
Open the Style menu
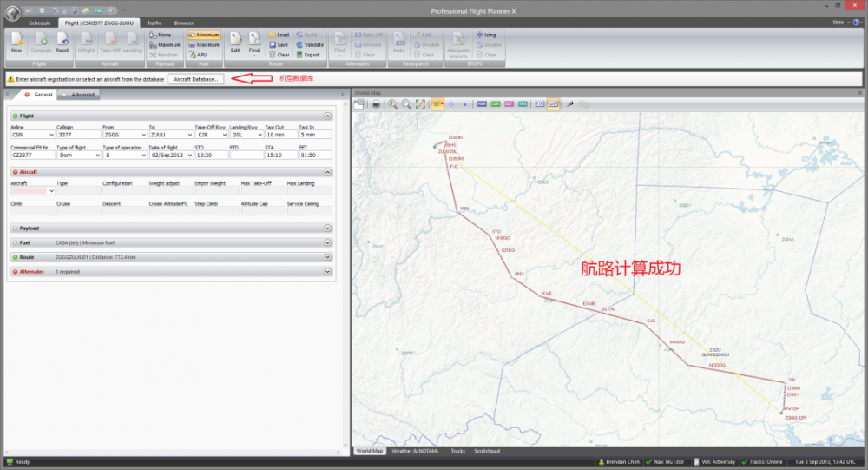click(839, 23)
